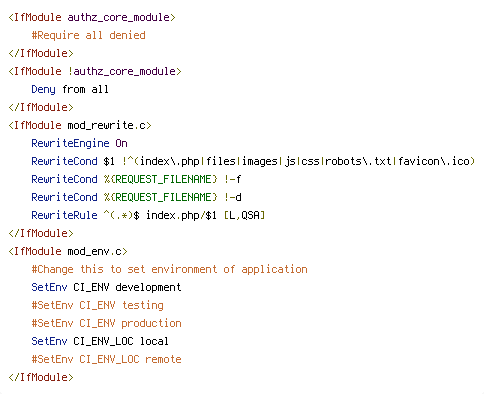Select the "#Change this to set environment" comment

coord(169,269)
